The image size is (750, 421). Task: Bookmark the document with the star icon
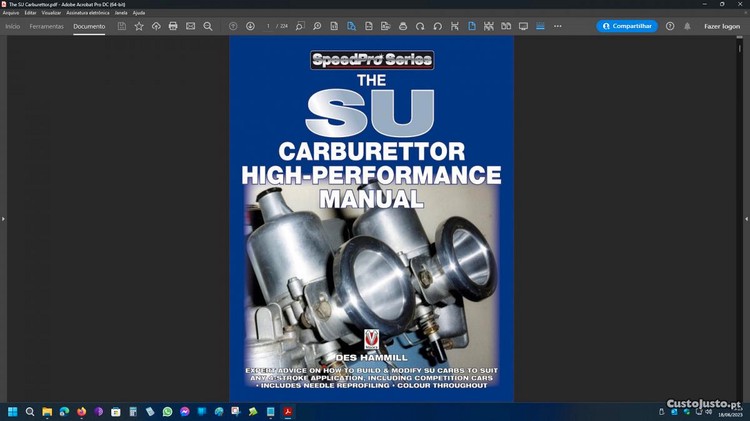139,26
